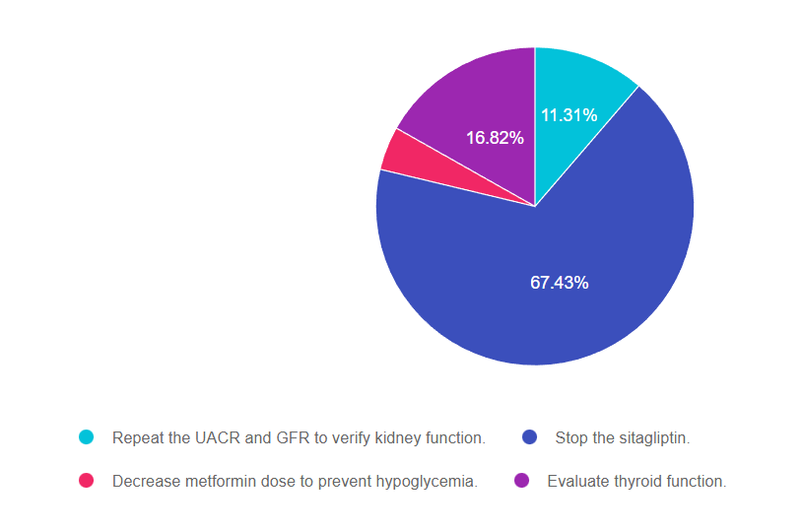Click the 67.43% data label
The height and width of the screenshot is (532, 802).
pos(559,283)
